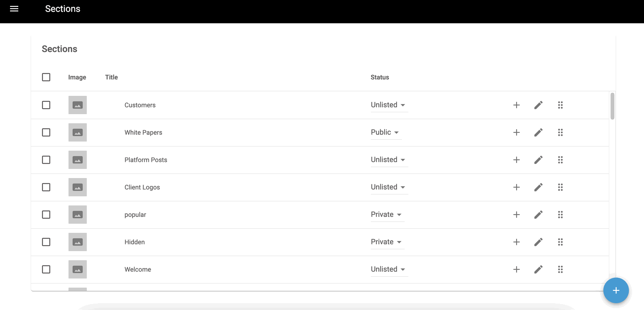Click the Platform Posts image thumbnail

pyautogui.click(x=78, y=160)
